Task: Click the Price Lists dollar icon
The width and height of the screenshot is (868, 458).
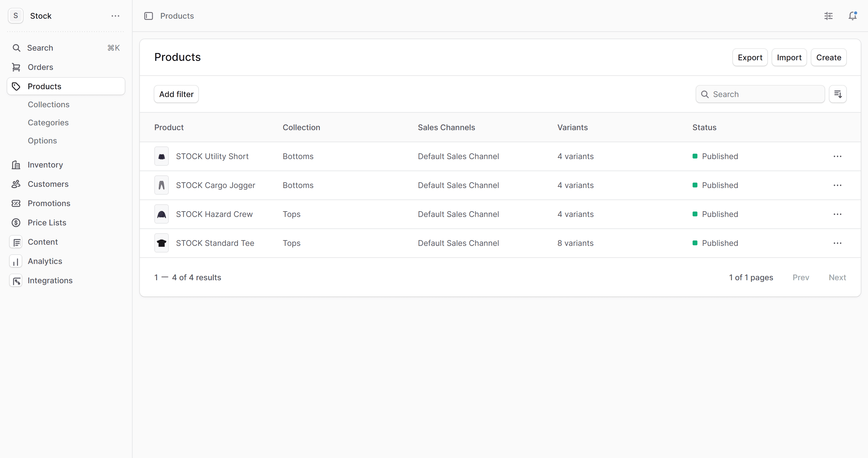Action: point(16,223)
